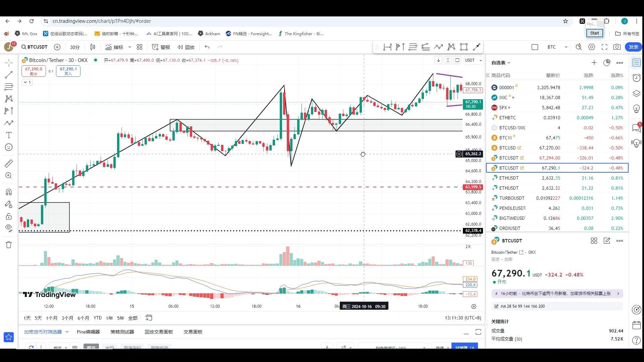The image size is (644, 362).
Task: Select the brush drawing tool
Action: [x=9, y=123]
